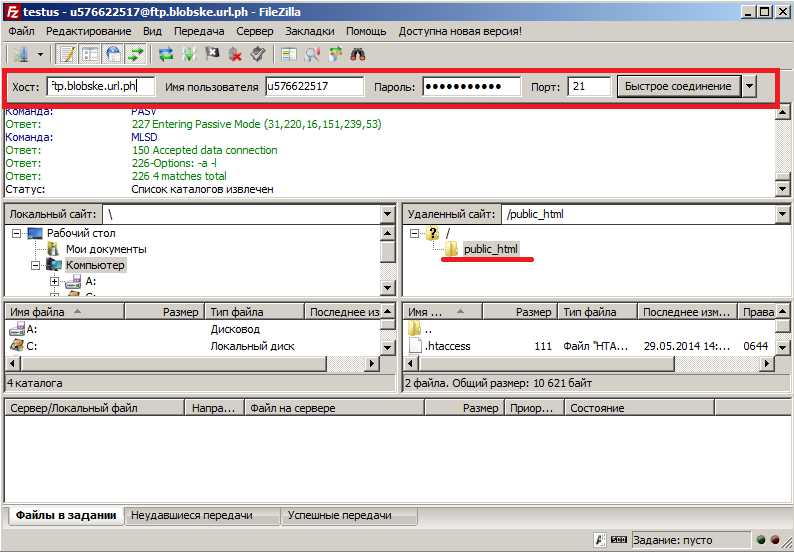Click the Порт input field
This screenshot has height=552, width=794.
click(x=589, y=86)
